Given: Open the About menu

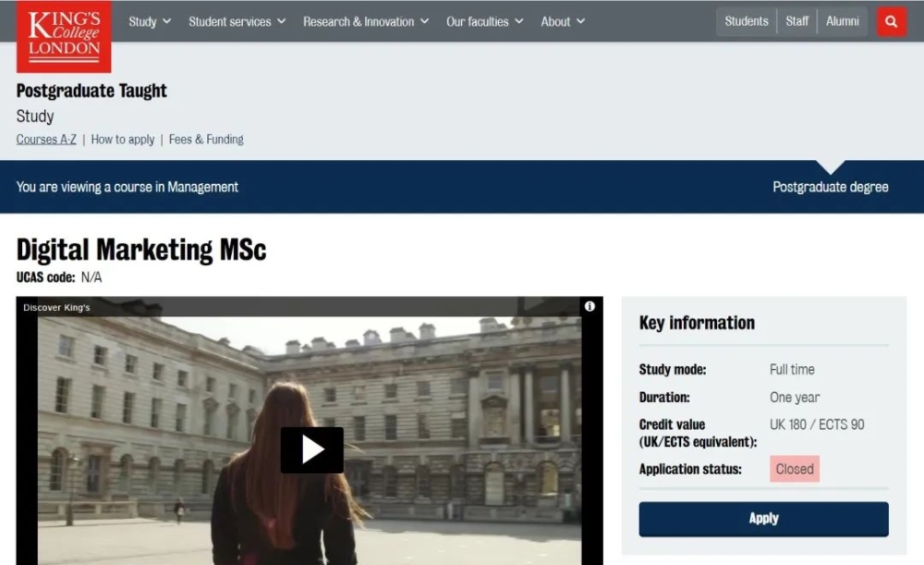Looking at the screenshot, I should click(563, 22).
